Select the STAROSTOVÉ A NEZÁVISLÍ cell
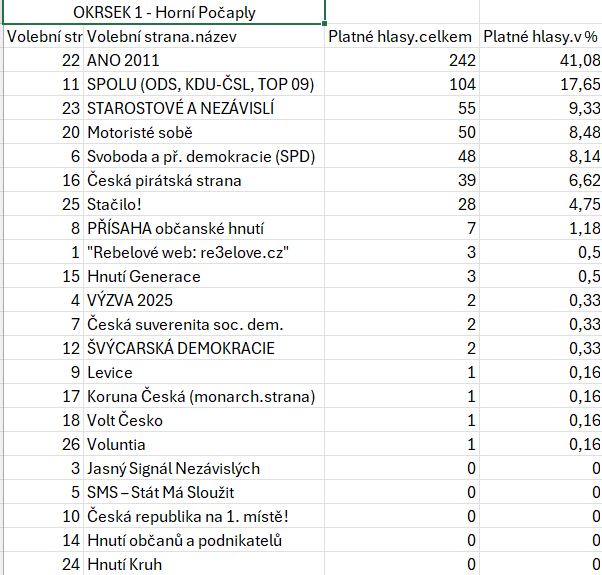 click(181, 109)
